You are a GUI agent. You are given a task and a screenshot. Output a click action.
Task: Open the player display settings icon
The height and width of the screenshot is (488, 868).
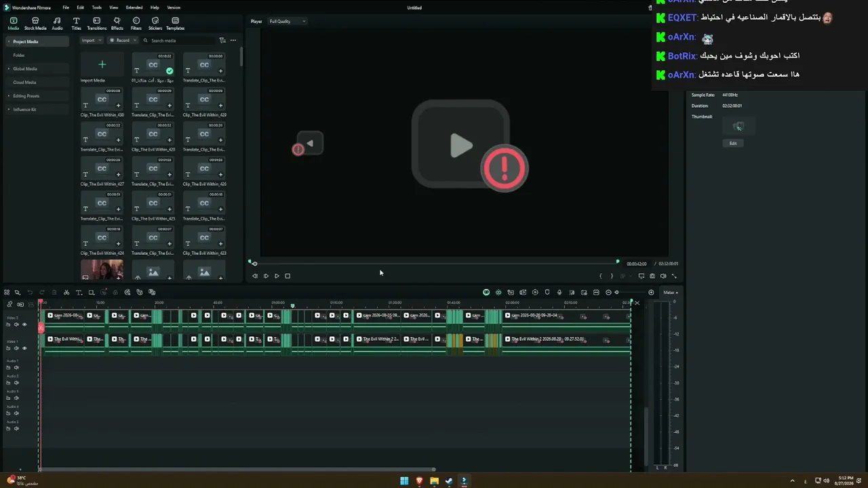tap(642, 276)
